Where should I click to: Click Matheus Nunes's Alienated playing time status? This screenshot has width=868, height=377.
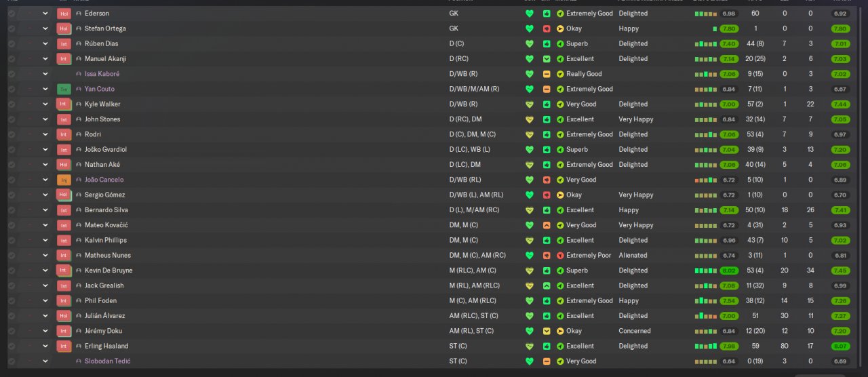pyautogui.click(x=633, y=256)
